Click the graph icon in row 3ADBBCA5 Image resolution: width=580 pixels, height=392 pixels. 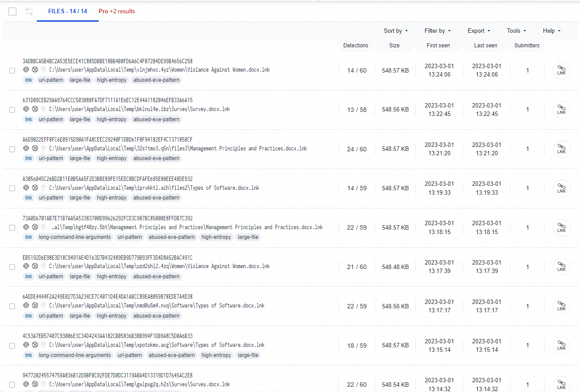(x=35, y=70)
